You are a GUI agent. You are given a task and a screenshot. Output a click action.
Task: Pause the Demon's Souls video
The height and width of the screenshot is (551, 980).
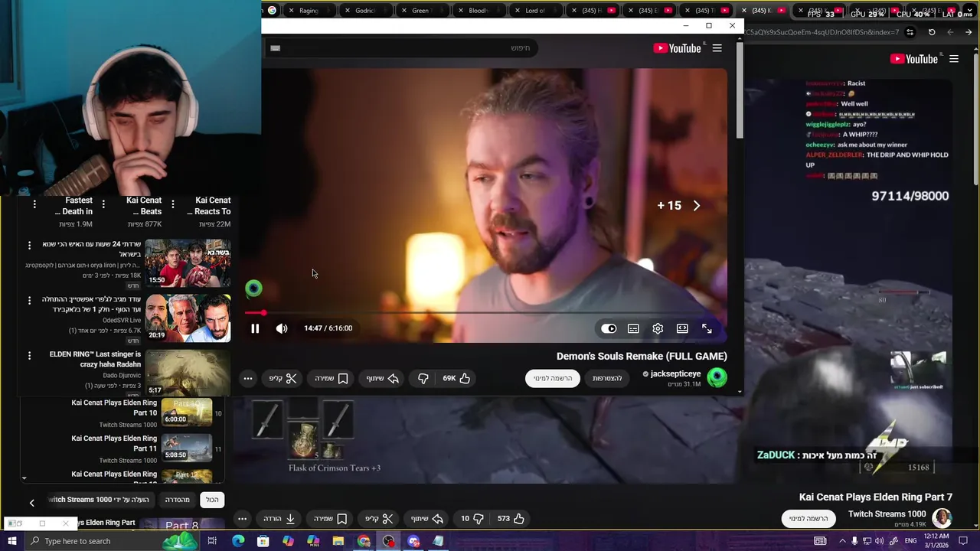[x=255, y=328]
